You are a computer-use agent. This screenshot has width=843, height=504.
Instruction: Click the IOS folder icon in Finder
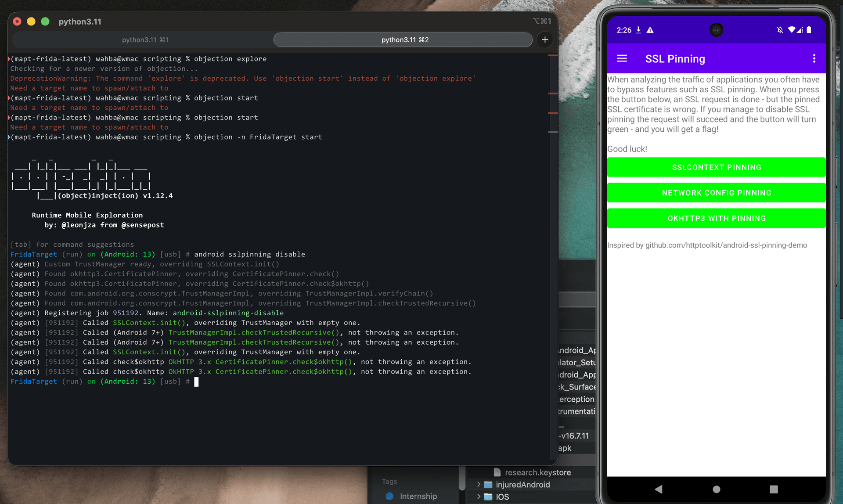[x=488, y=497]
